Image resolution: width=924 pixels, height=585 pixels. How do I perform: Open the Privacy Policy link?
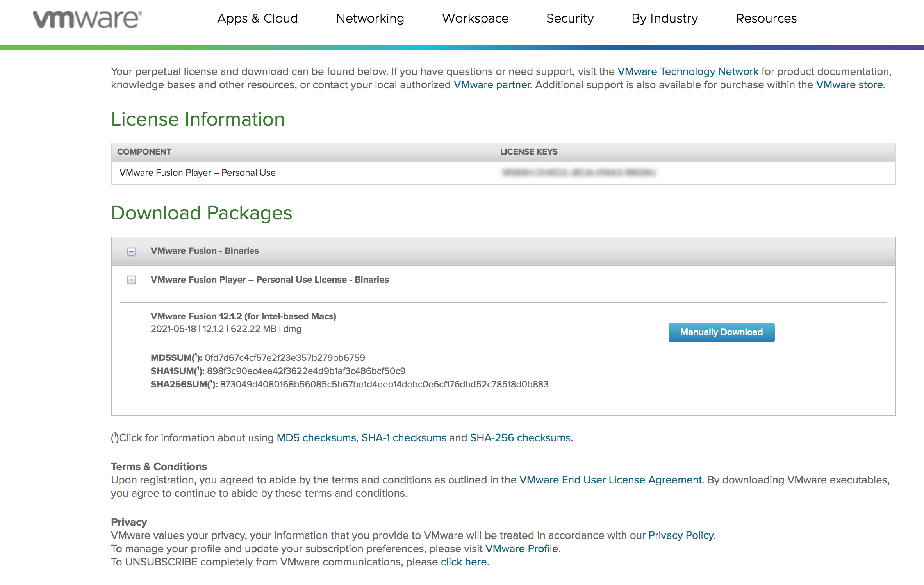(x=681, y=535)
